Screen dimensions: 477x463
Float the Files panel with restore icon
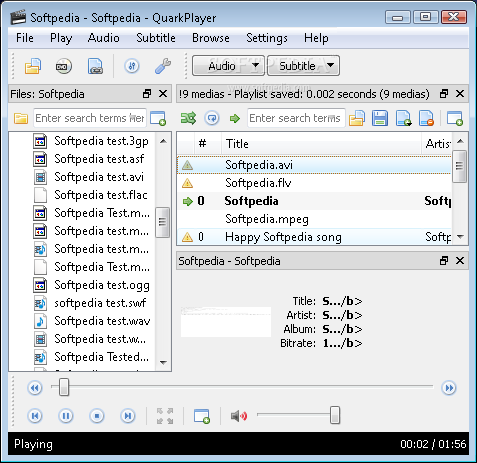pos(147,94)
